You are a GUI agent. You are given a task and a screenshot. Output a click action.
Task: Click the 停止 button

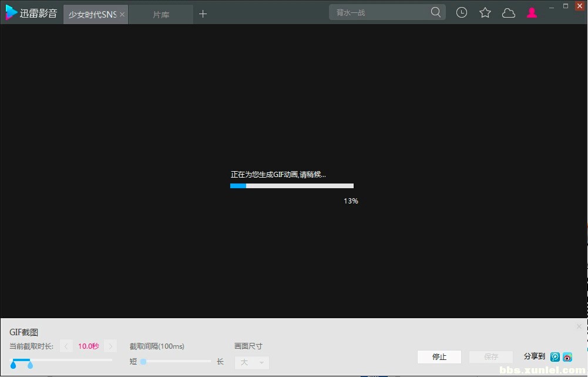(x=439, y=357)
